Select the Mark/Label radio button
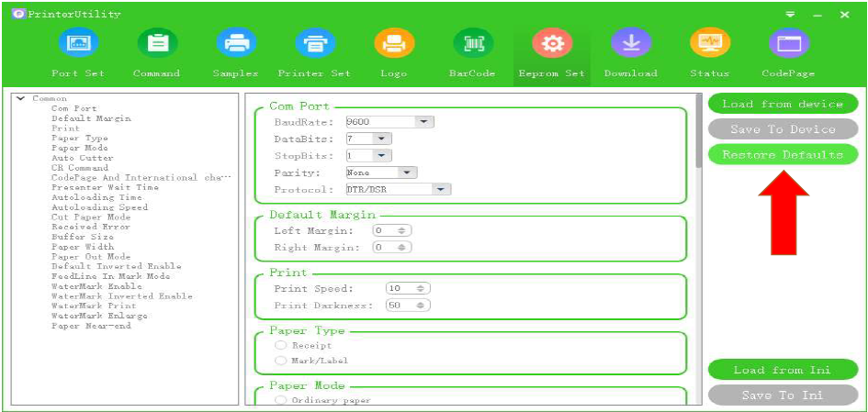Viewport: 868px width, 412px height. click(x=281, y=362)
